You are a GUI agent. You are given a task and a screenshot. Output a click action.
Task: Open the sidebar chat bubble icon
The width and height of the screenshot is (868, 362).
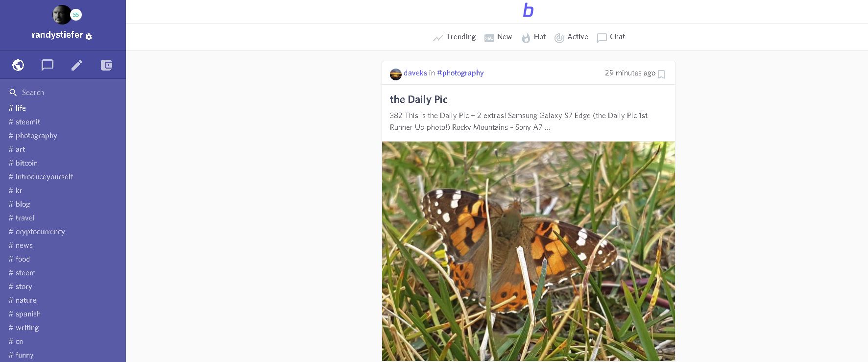coord(48,65)
